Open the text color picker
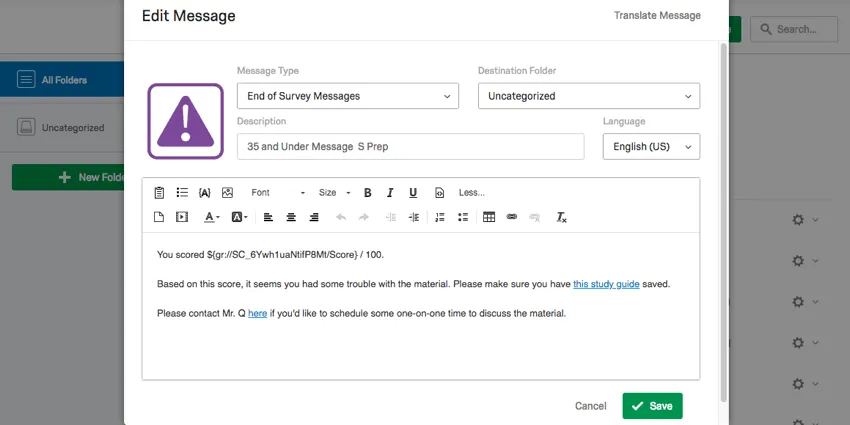This screenshot has width=850, height=425. pyautogui.click(x=212, y=217)
